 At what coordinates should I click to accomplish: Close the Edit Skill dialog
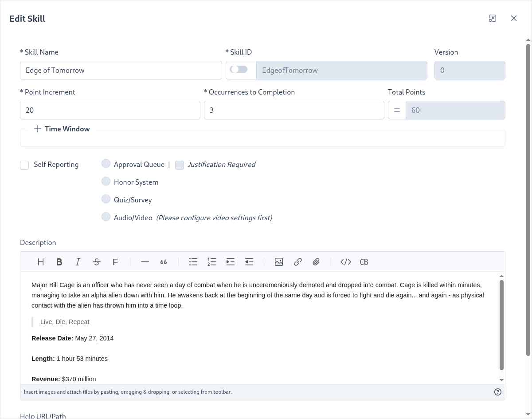tap(514, 18)
